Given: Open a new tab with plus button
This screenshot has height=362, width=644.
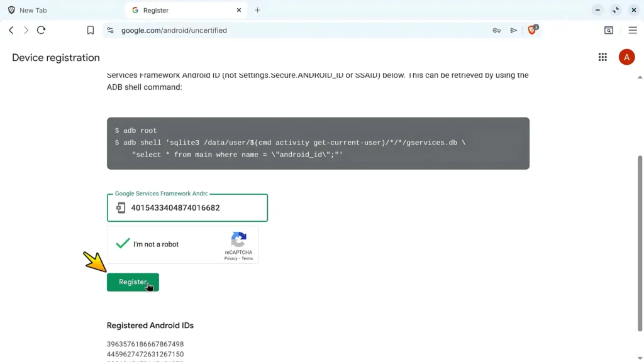Looking at the screenshot, I should pos(257,10).
